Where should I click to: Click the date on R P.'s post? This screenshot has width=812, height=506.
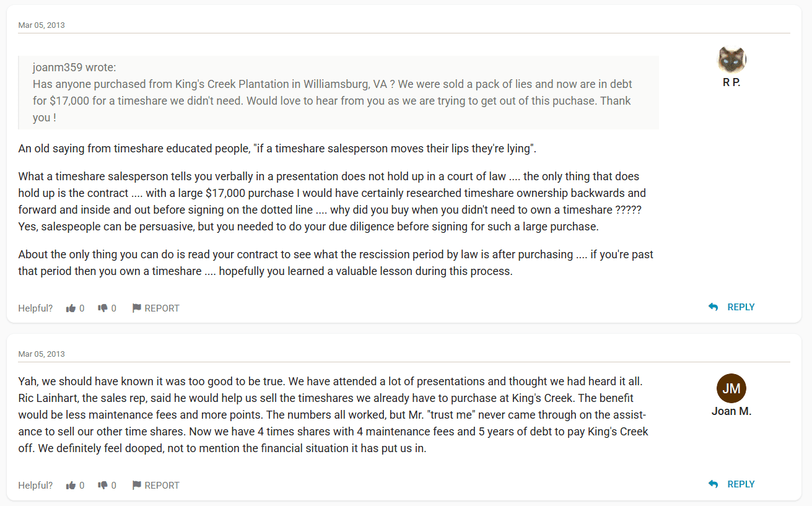[x=41, y=25]
